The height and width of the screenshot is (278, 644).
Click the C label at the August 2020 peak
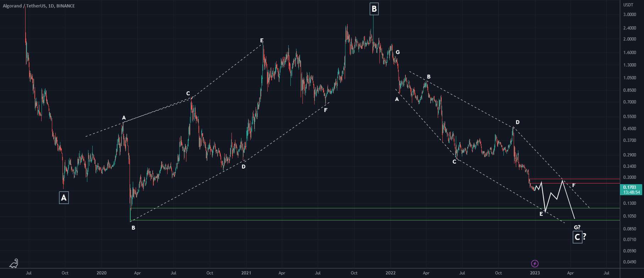[x=188, y=93]
